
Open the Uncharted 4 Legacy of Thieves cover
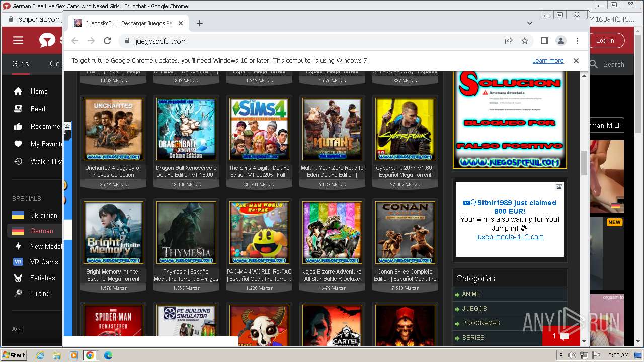(113, 129)
